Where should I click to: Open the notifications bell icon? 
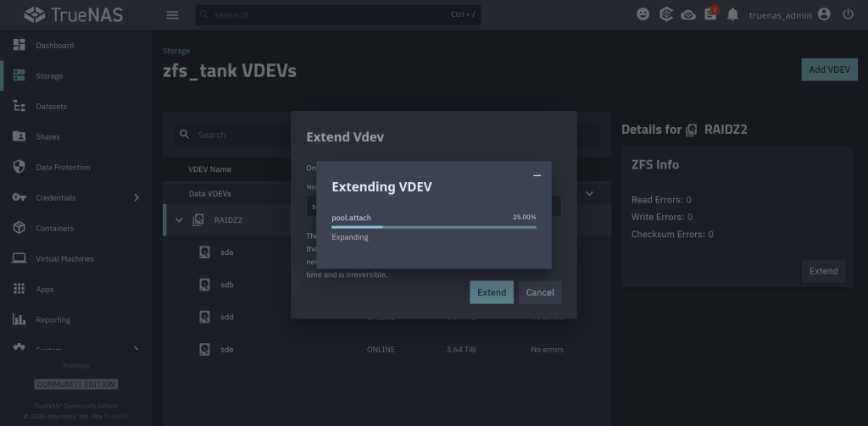pos(733,15)
